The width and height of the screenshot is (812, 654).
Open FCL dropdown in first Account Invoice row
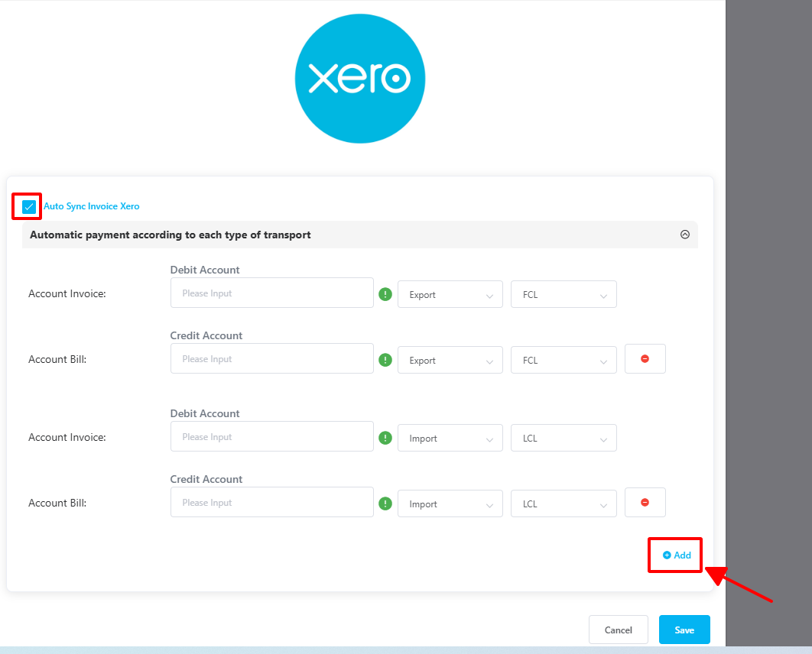564,294
